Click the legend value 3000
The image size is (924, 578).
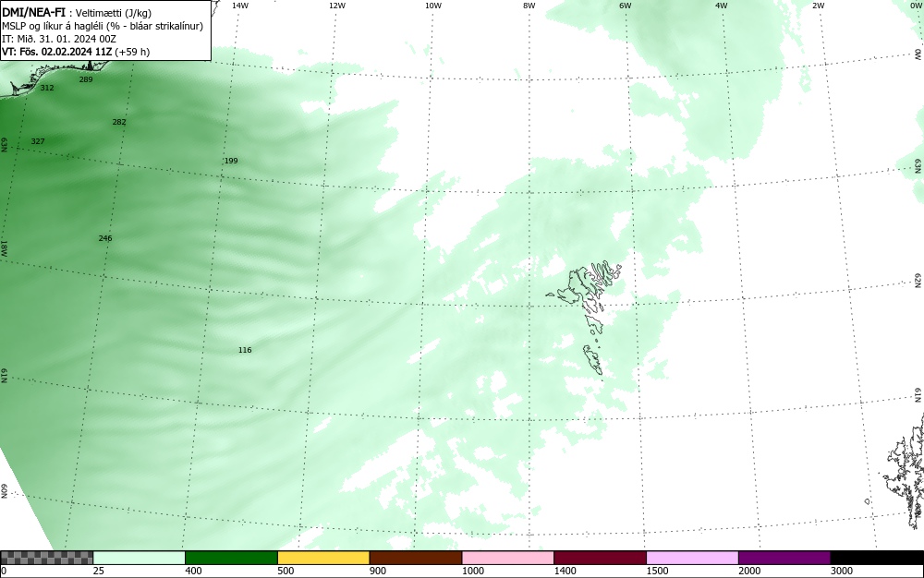coord(842,571)
